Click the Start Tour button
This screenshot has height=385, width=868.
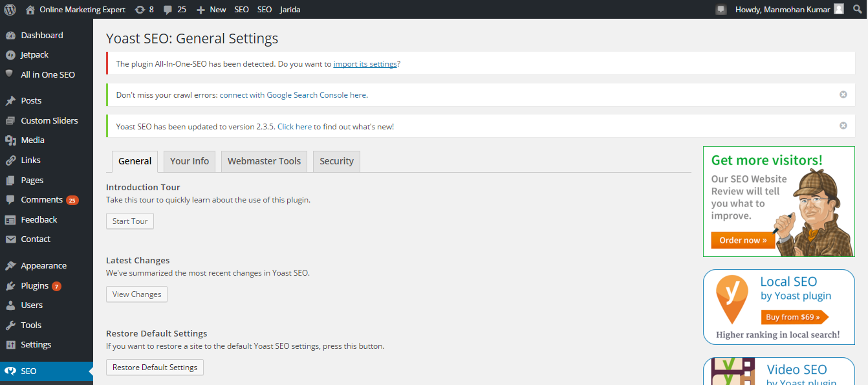(130, 221)
